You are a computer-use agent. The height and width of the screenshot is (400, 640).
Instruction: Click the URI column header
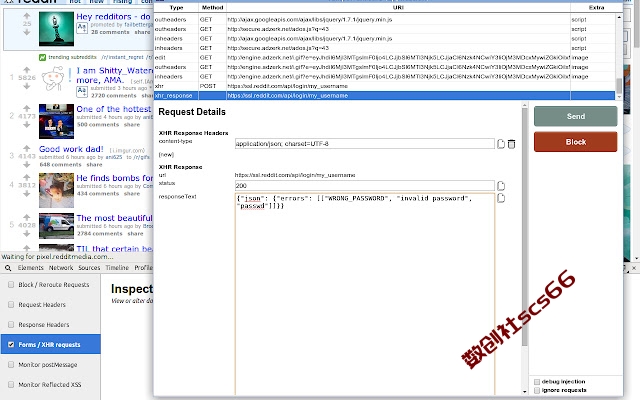[x=398, y=8]
